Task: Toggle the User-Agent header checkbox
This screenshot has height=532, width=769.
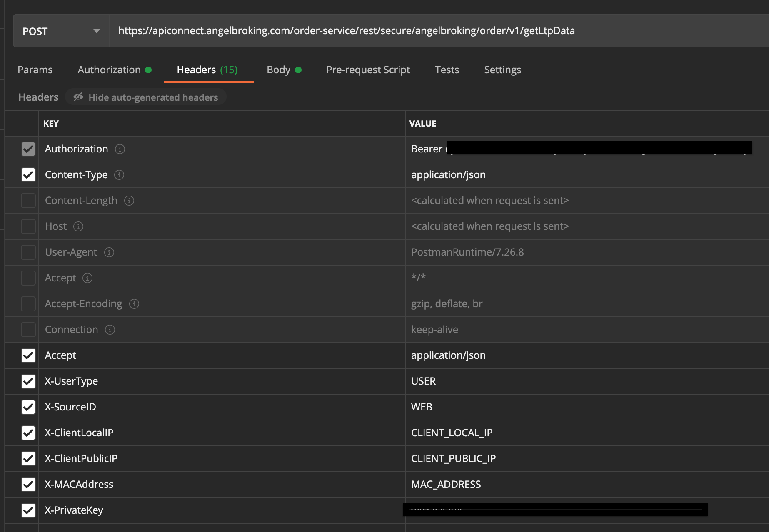Action: [28, 252]
